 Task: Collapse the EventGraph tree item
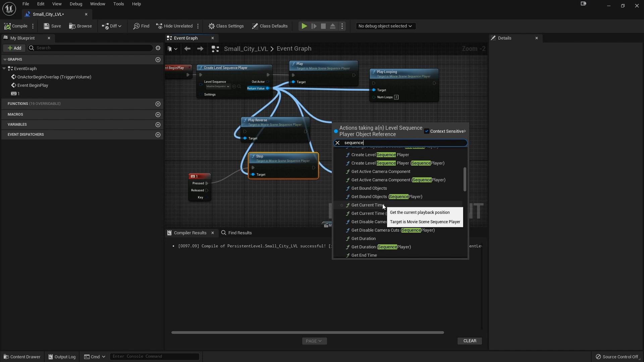pos(4,68)
